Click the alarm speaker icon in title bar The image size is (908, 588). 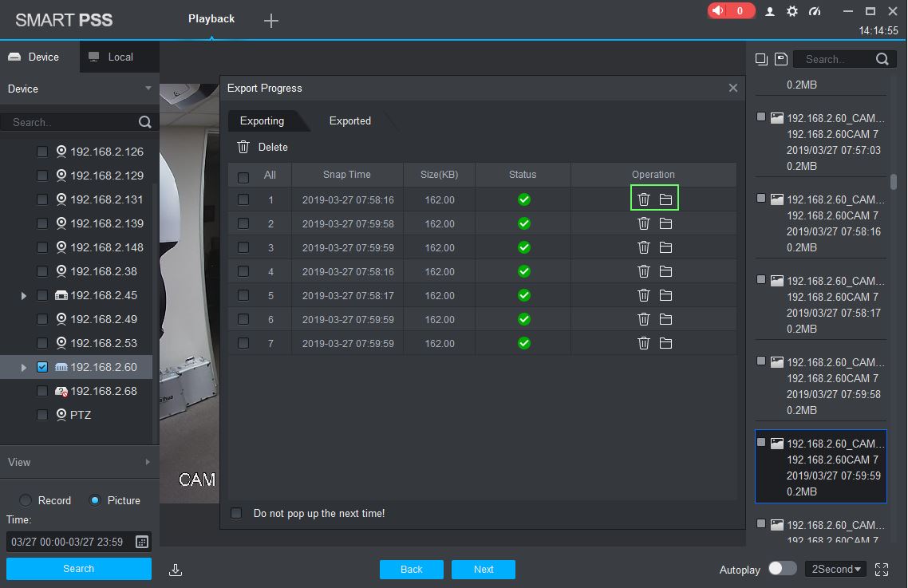coord(718,10)
